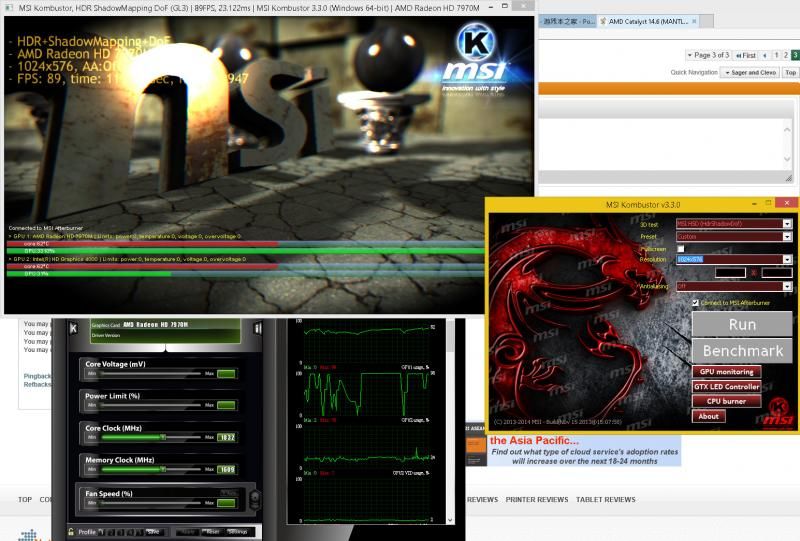Click the Core Voltage value box
Viewport: 800px width, 541px height.
point(227,374)
